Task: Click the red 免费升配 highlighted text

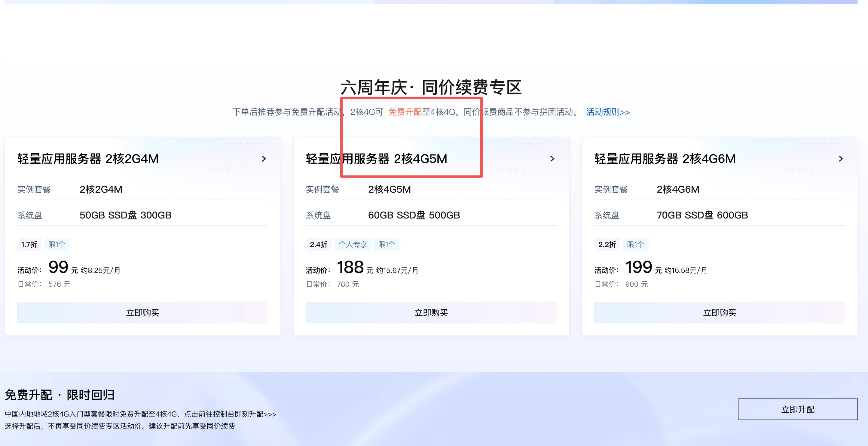Action: coord(405,112)
